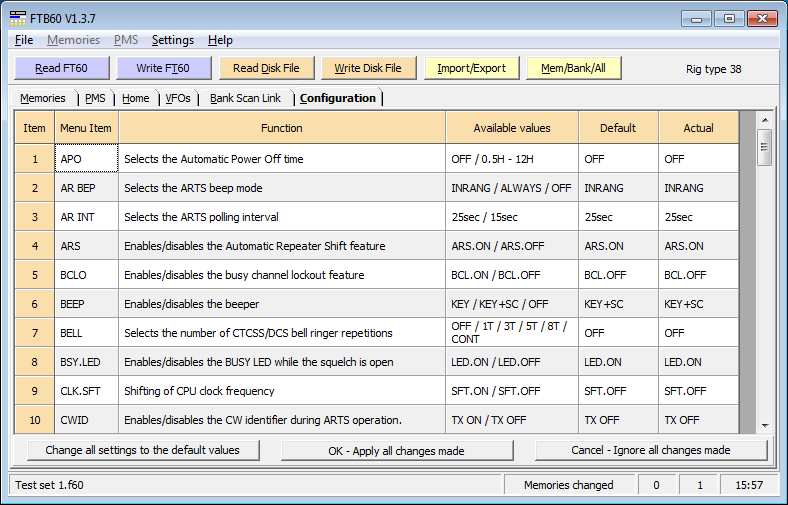The image size is (788, 505).
Task: Open the Settings menu
Action: [x=172, y=40]
